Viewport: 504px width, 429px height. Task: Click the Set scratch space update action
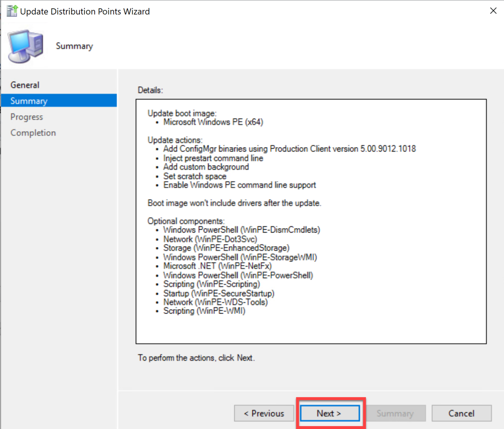pos(194,176)
